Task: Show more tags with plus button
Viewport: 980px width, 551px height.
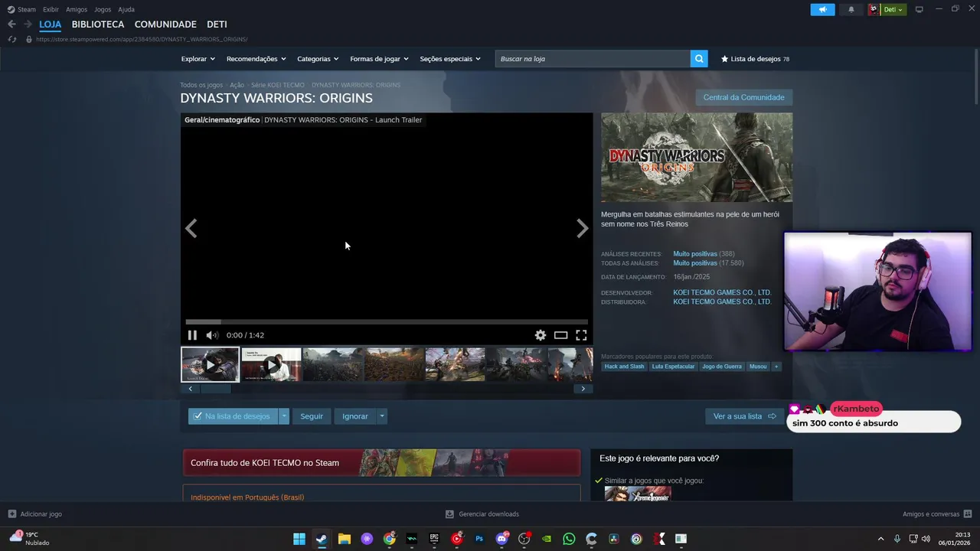Action: [776, 367]
